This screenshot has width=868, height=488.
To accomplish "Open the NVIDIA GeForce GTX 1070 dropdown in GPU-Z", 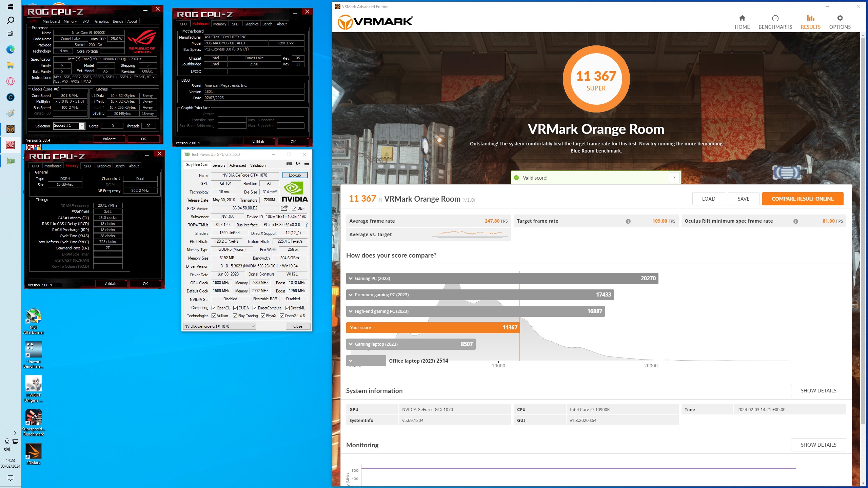I will [219, 326].
